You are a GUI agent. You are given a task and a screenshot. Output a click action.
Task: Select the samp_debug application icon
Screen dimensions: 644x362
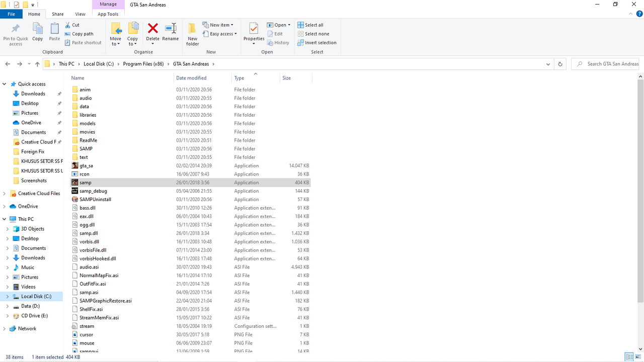tap(74, 191)
